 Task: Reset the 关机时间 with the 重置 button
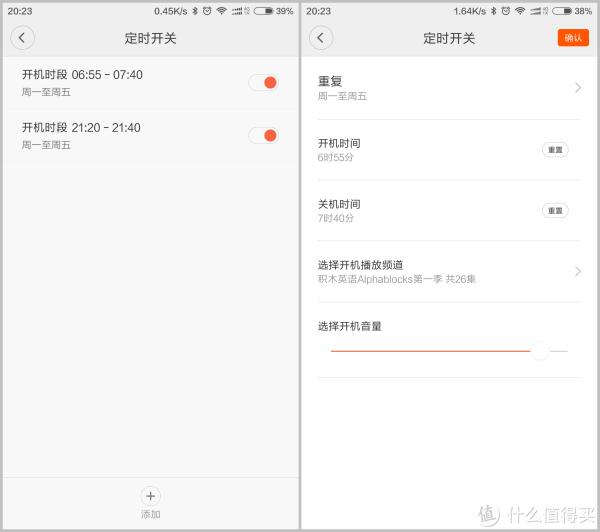coord(555,211)
